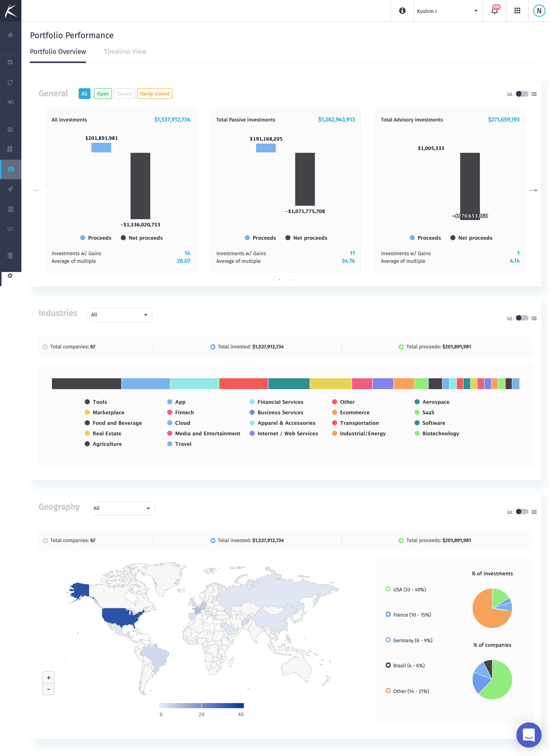Toggle General chart/list view switch

pos(522,94)
